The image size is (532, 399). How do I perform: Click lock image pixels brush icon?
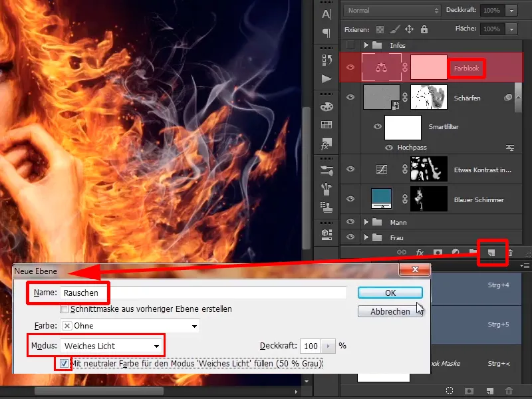tap(394, 29)
